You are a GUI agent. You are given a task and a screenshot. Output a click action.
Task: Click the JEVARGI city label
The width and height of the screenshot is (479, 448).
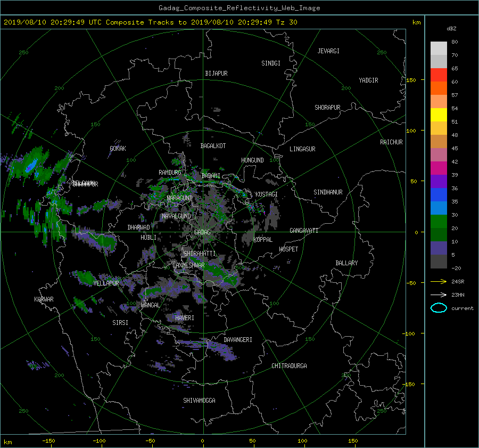coord(328,51)
